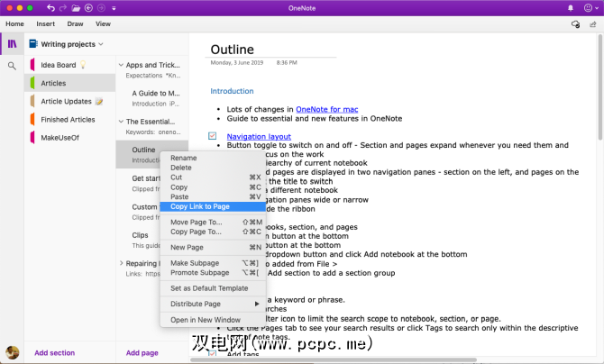Click the Undo arrow in title bar

(x=50, y=7)
